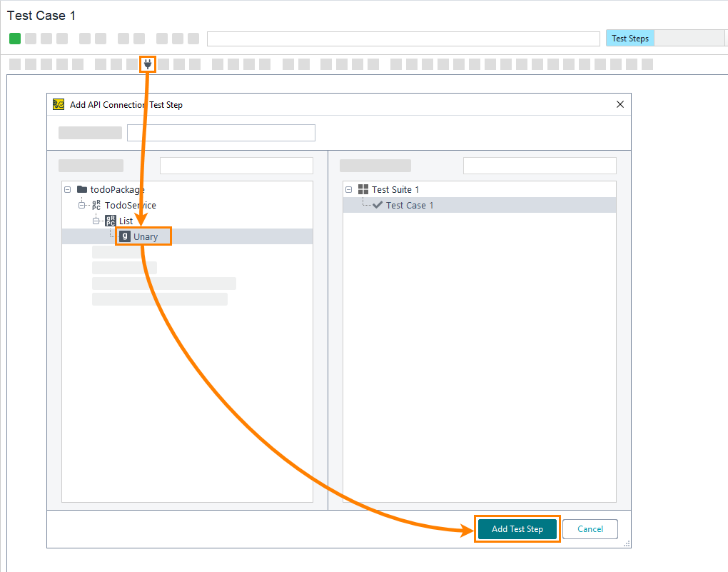The height and width of the screenshot is (572, 728).
Task: Close the Add API Connection Test Step dialog
Action: click(x=620, y=104)
